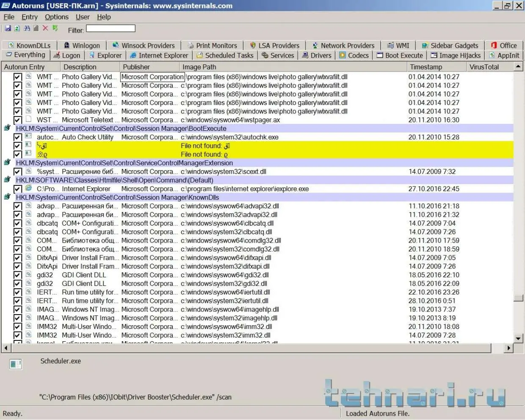Click the Save toolbar icon
Screen dimensions: 525x420
8,28
